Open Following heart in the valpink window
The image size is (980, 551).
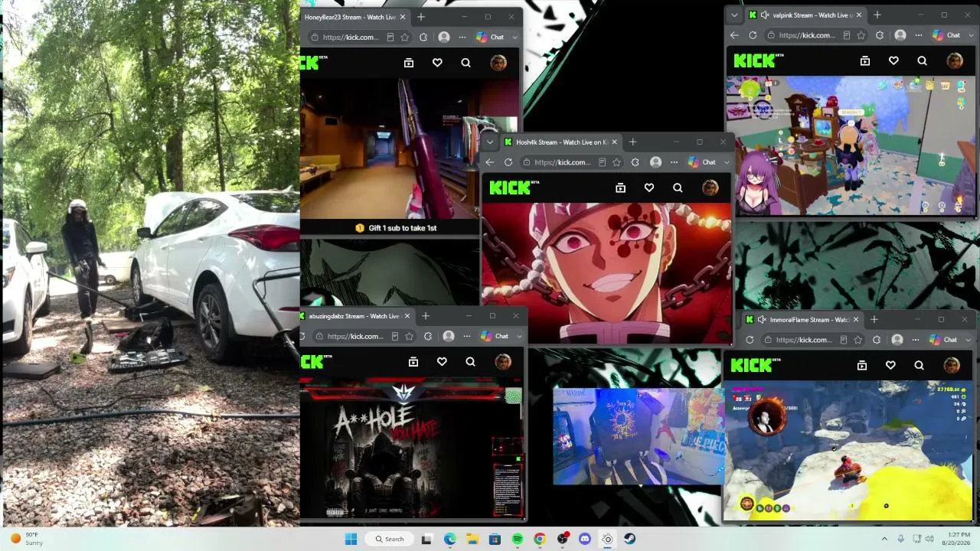coord(893,60)
